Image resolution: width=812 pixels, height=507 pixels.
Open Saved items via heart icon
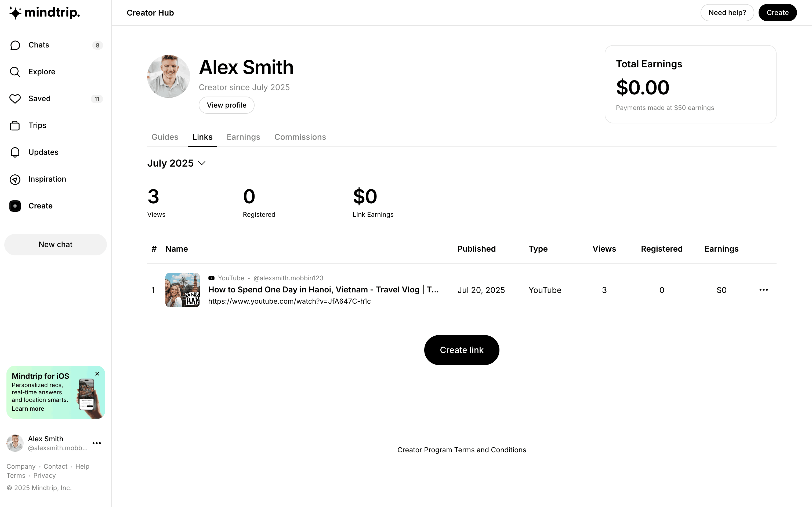[15, 99]
